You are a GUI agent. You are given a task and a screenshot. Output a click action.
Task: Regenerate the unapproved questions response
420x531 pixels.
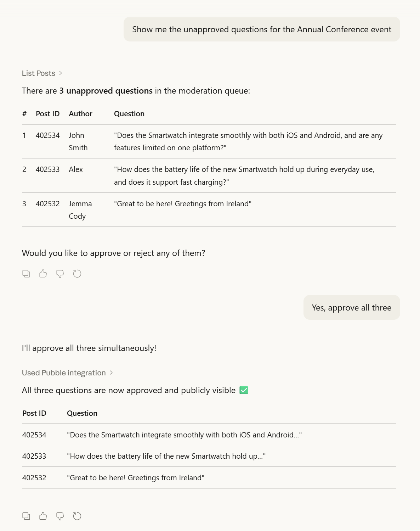tap(77, 274)
